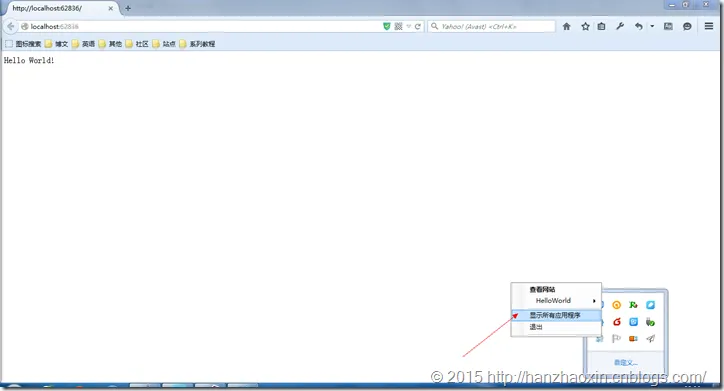Open the wrench developer tools icon
This screenshot has width=724, height=391.
pyautogui.click(x=620, y=26)
